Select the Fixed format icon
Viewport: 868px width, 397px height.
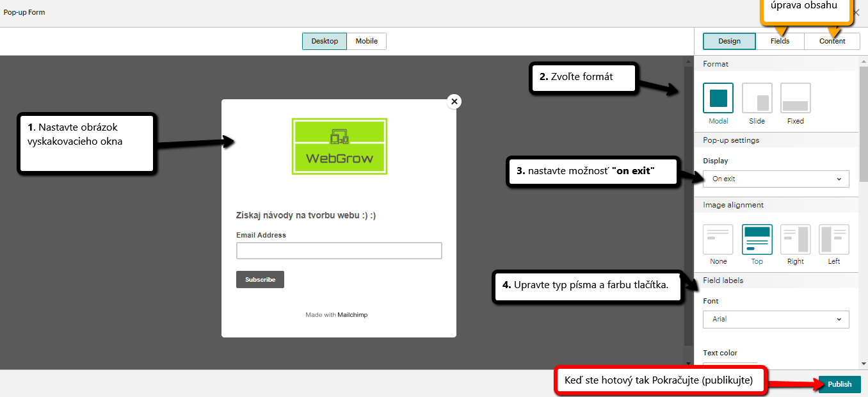click(x=796, y=98)
